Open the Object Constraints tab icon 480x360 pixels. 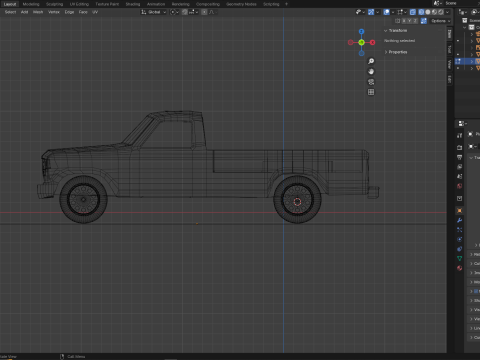point(459,249)
